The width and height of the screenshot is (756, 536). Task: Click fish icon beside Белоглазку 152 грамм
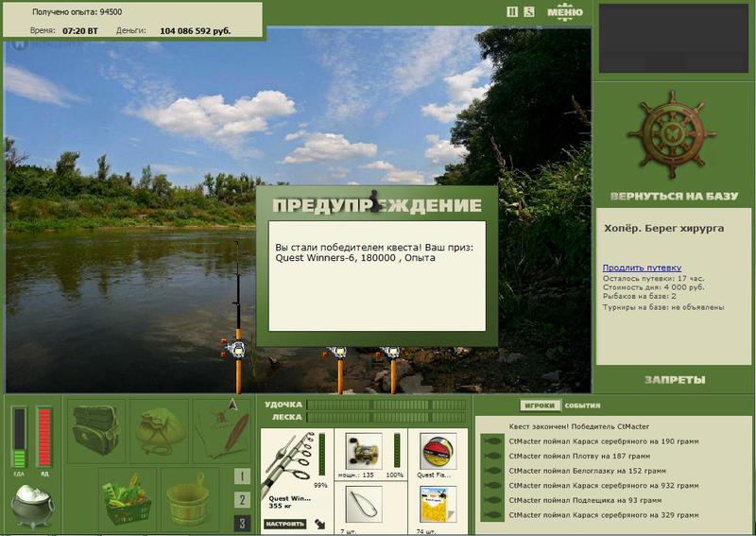[x=492, y=471]
